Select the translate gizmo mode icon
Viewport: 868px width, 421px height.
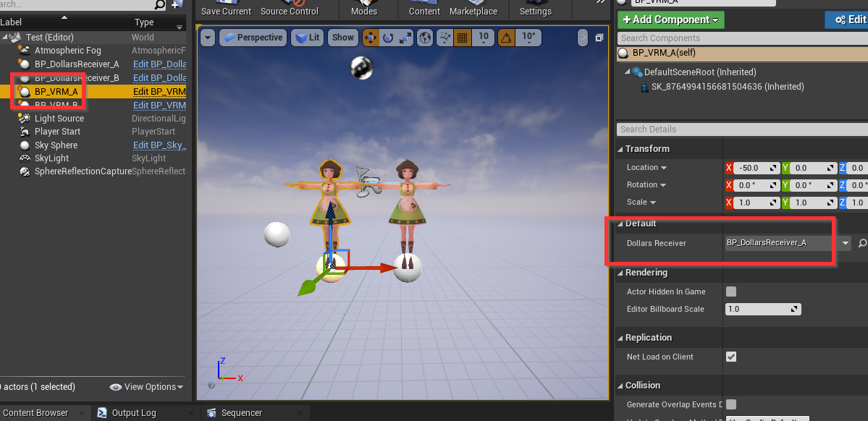tap(371, 38)
